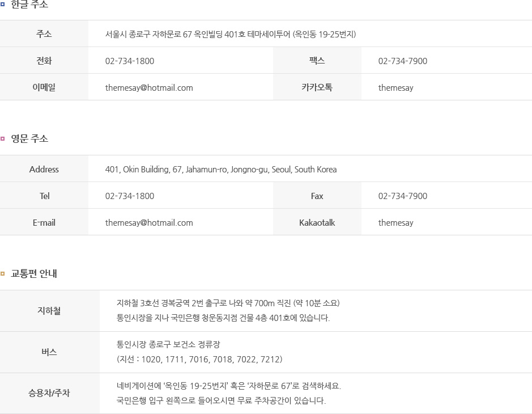The height and width of the screenshot is (414, 532).
Task: Click the 영문 주소 section heading
Action: (x=29, y=138)
